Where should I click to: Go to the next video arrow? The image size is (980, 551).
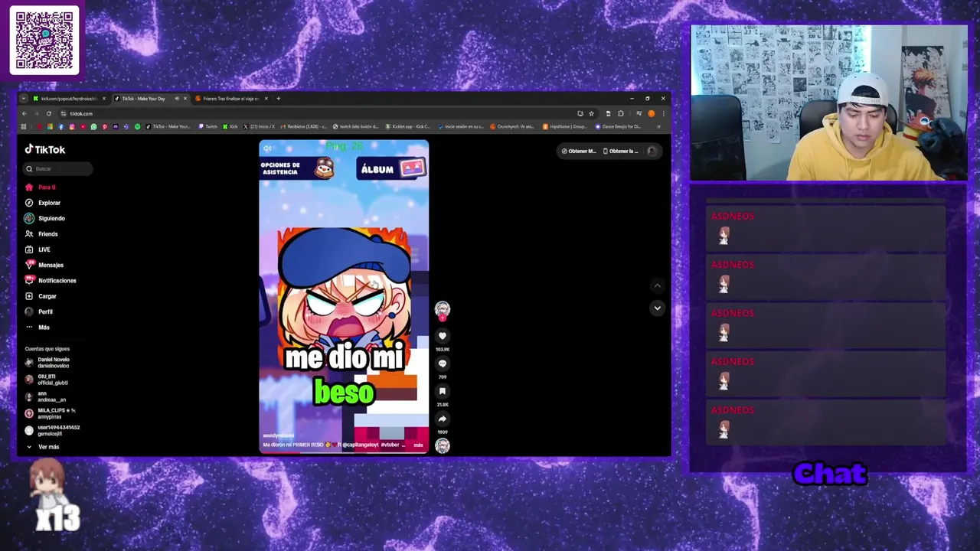coord(657,308)
